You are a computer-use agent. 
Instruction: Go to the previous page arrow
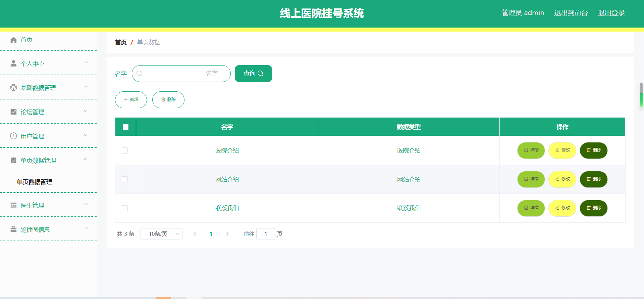[x=195, y=234]
